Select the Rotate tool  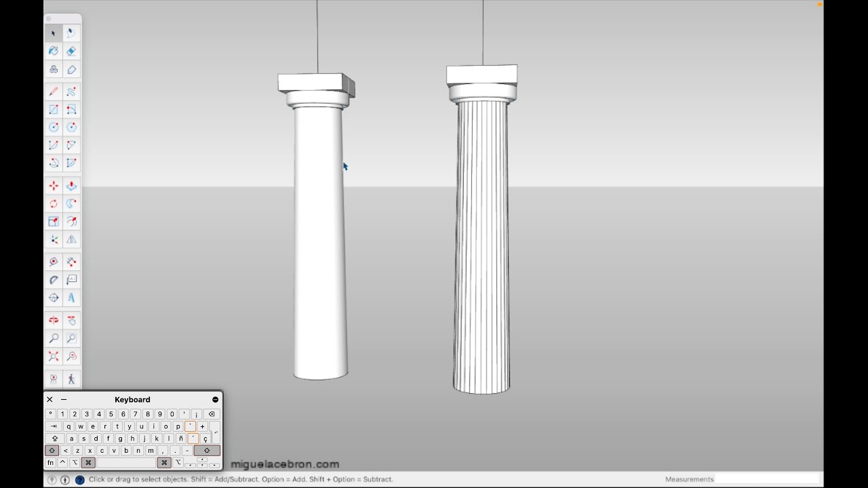tap(54, 203)
